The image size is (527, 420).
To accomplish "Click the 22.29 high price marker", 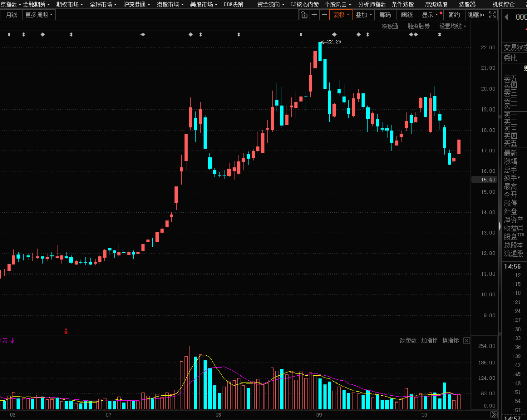I will tap(331, 42).
